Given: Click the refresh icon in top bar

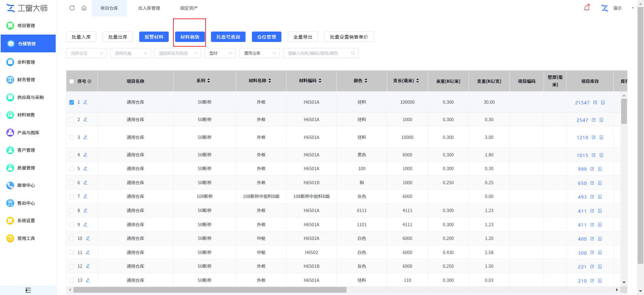Looking at the screenshot, I should [72, 8].
